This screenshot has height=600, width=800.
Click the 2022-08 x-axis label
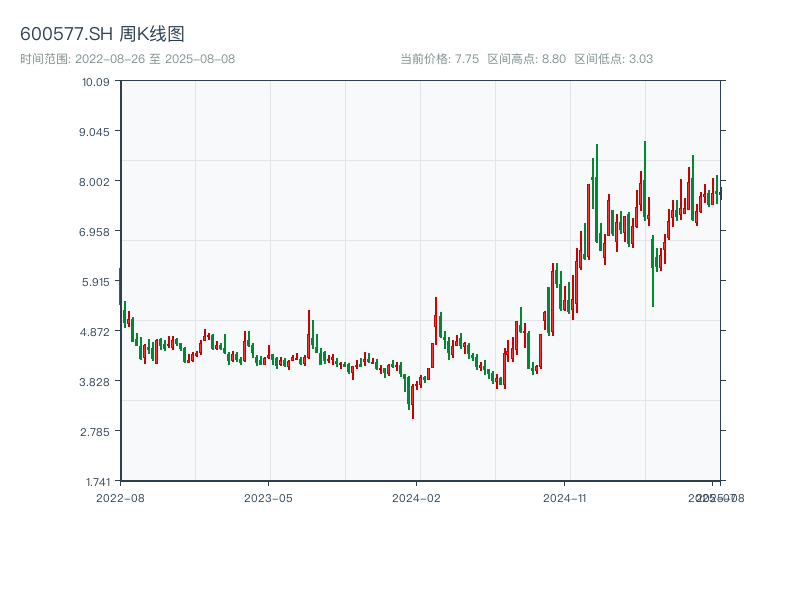(120, 498)
